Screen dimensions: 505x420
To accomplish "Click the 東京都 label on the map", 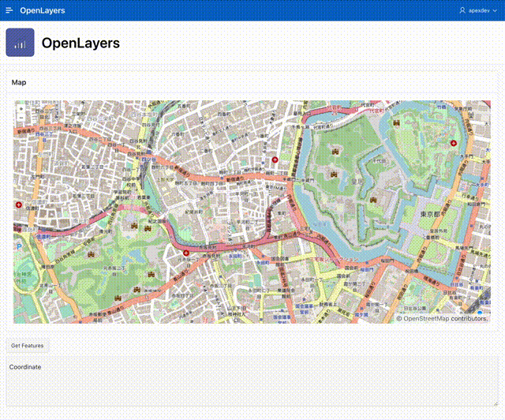I will pyautogui.click(x=430, y=215).
